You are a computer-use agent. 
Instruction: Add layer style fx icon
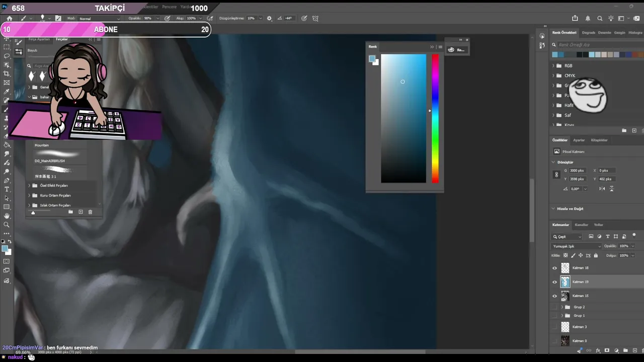click(598, 350)
